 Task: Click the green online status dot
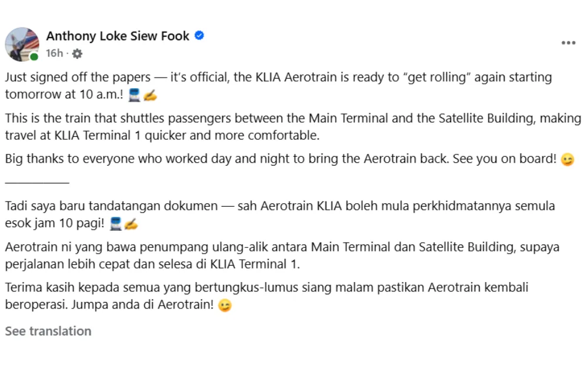(x=34, y=56)
